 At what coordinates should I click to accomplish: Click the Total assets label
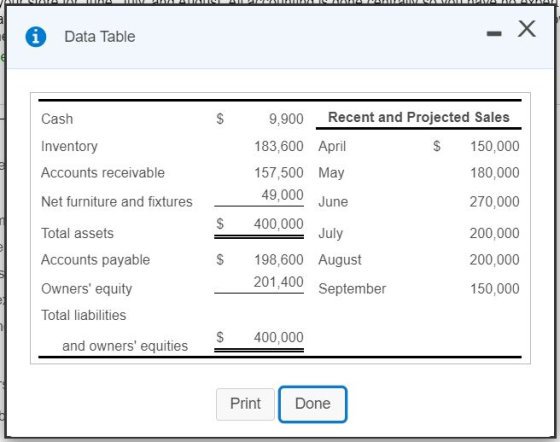pyautogui.click(x=77, y=233)
